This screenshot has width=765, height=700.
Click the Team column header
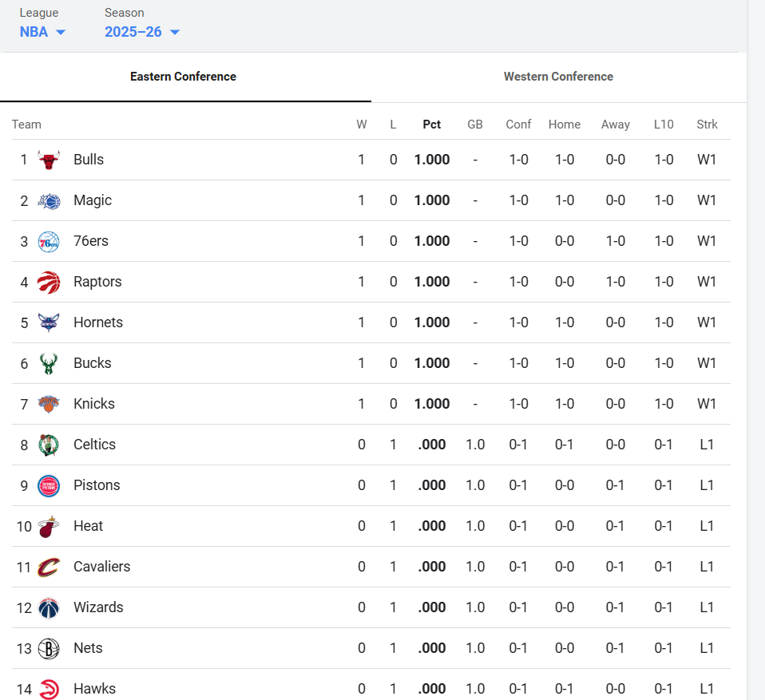(x=26, y=125)
